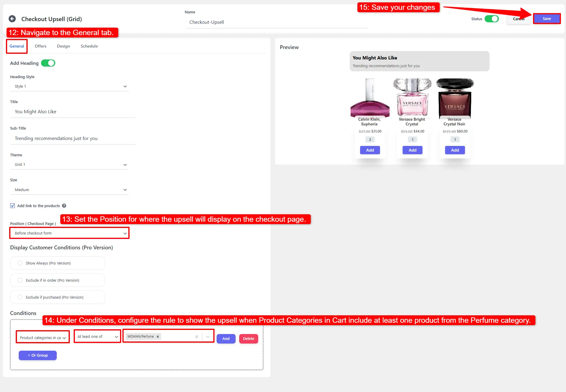Disable the Add Heading toggle
This screenshot has width=566, height=392.
(48, 63)
